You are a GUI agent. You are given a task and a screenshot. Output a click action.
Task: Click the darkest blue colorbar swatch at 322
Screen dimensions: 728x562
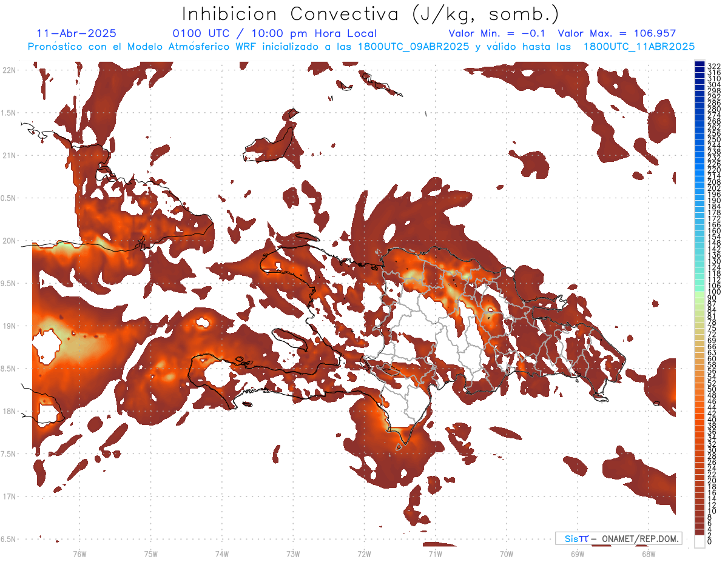(700, 64)
